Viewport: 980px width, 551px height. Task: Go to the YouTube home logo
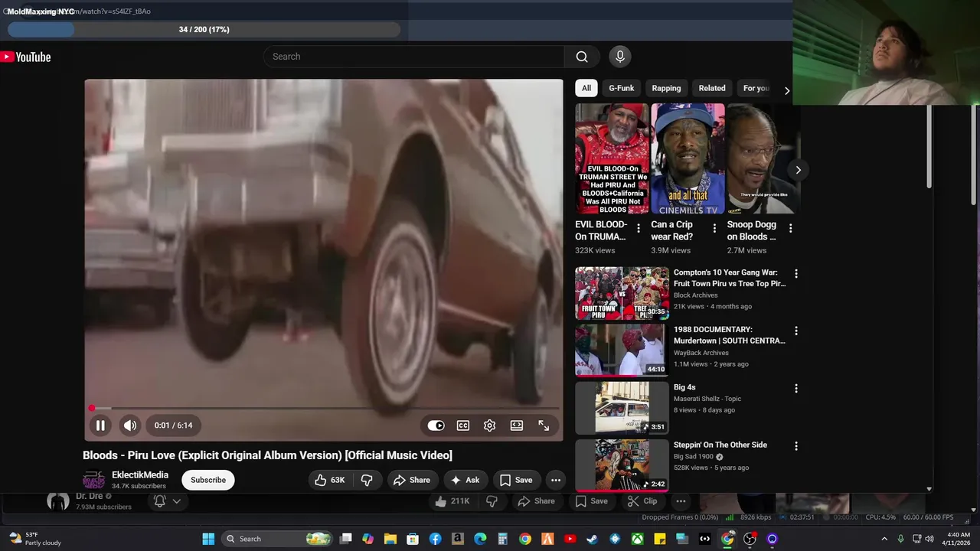[x=25, y=57]
